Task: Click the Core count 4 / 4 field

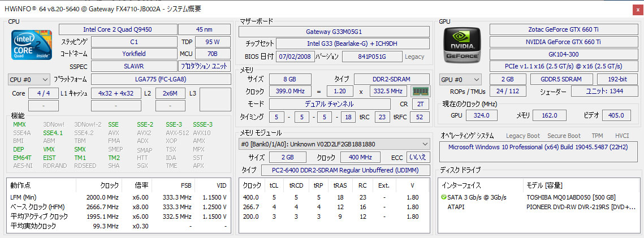Action: click(44, 93)
